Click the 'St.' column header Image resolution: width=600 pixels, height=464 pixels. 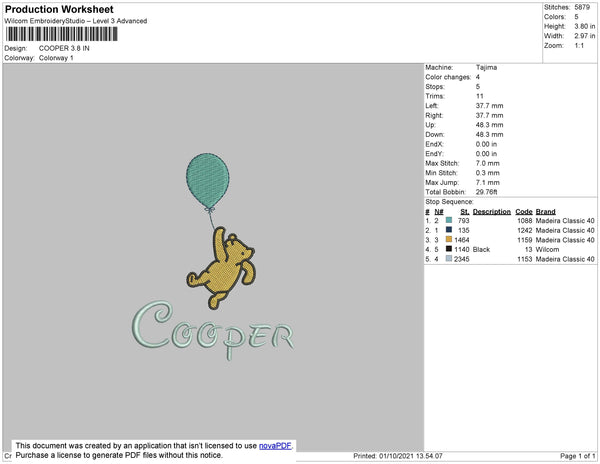pos(465,212)
